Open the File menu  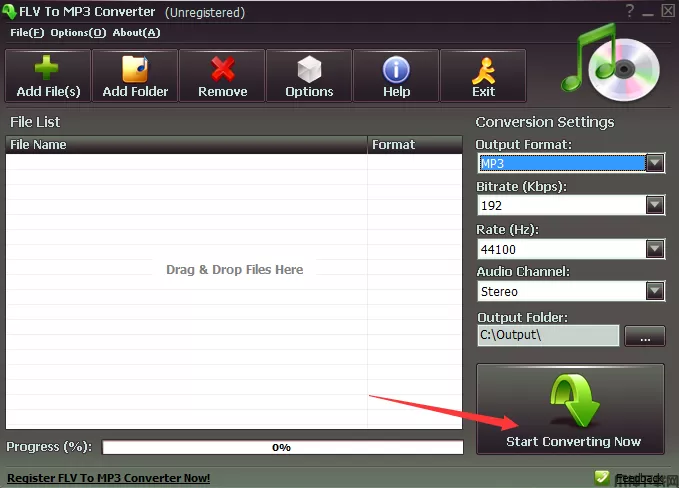(27, 32)
